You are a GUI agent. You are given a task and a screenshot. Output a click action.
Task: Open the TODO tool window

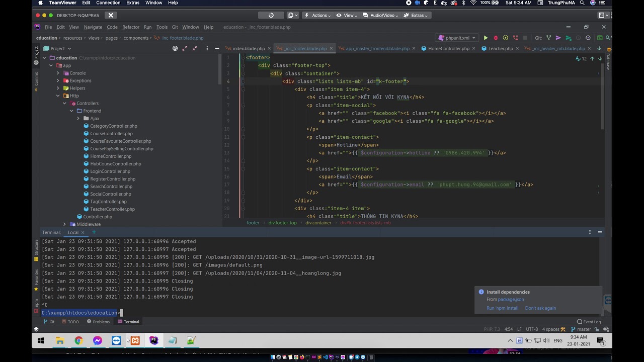point(70,322)
